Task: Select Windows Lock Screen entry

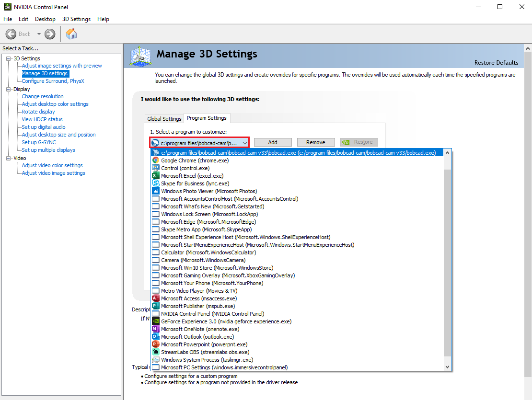Action: (x=297, y=214)
